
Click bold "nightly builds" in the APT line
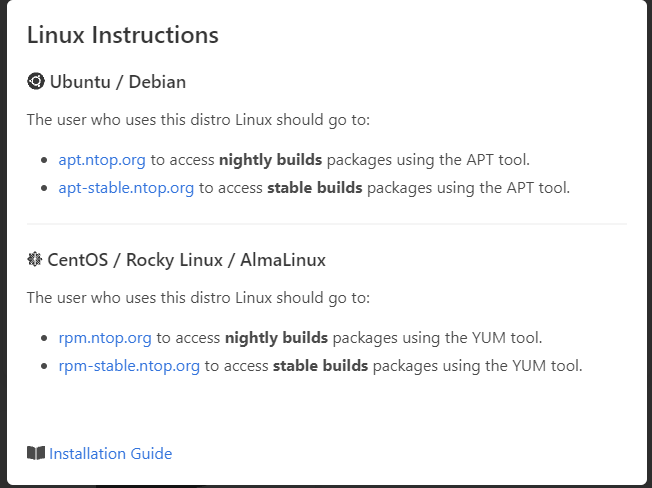[x=270, y=159]
